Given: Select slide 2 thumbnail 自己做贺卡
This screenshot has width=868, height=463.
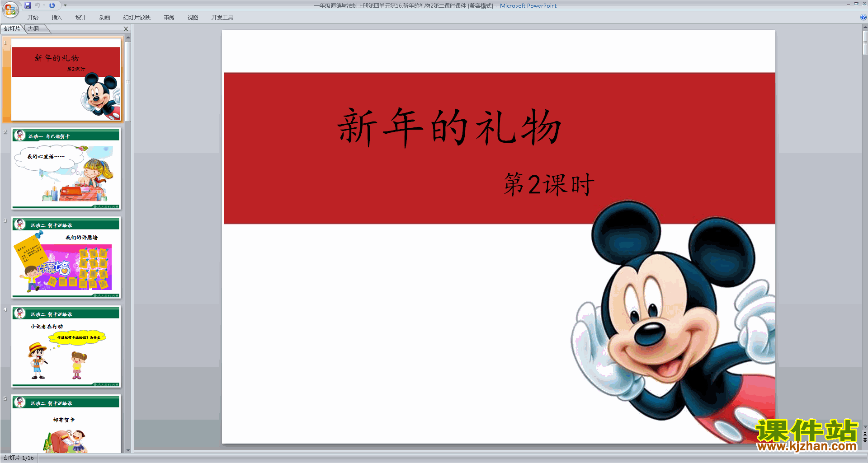Looking at the screenshot, I should point(66,168).
